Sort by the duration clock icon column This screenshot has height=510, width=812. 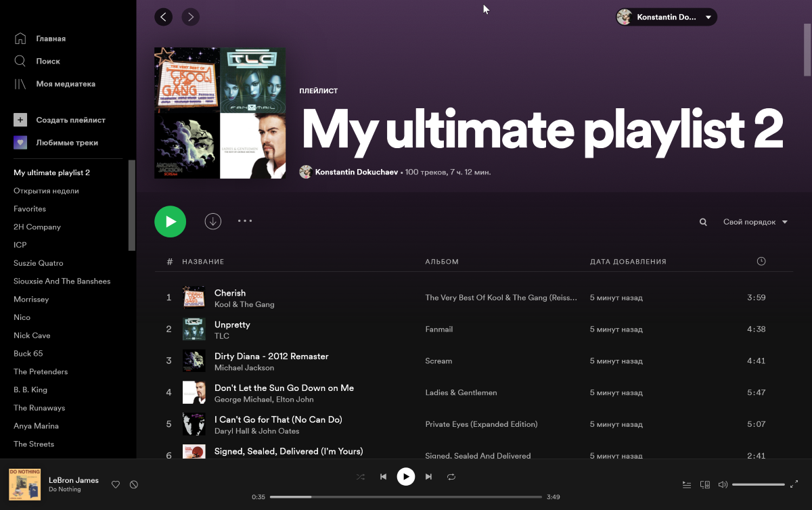click(761, 261)
